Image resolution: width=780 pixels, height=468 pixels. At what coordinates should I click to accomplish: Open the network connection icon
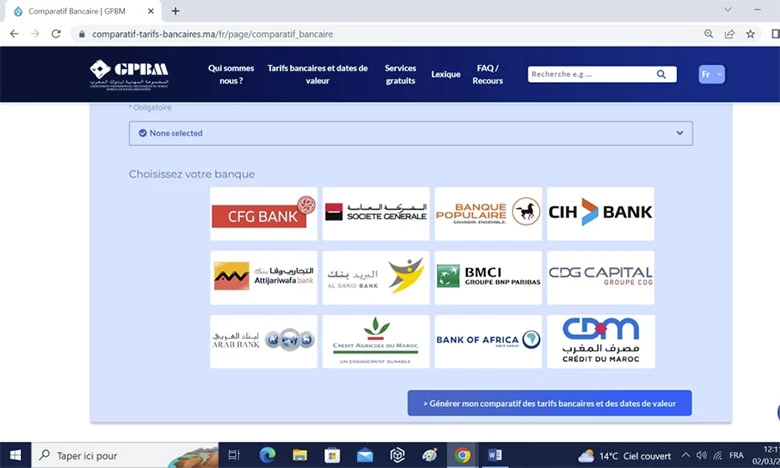point(717,455)
